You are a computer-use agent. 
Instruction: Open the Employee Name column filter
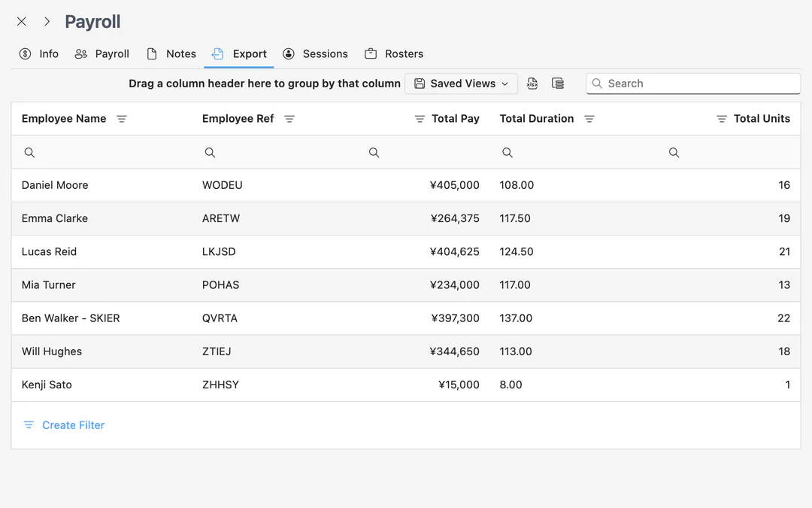pos(122,119)
